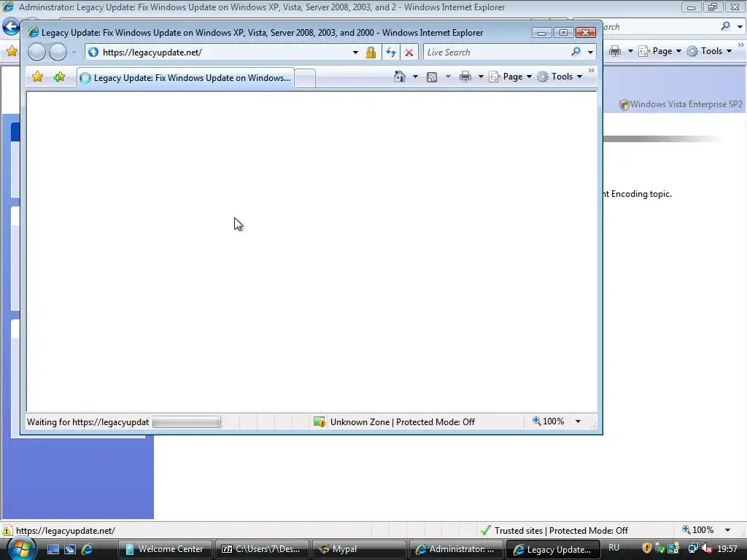Select the Legacy Update tab
Viewport: 747px width, 560px height.
click(x=185, y=78)
